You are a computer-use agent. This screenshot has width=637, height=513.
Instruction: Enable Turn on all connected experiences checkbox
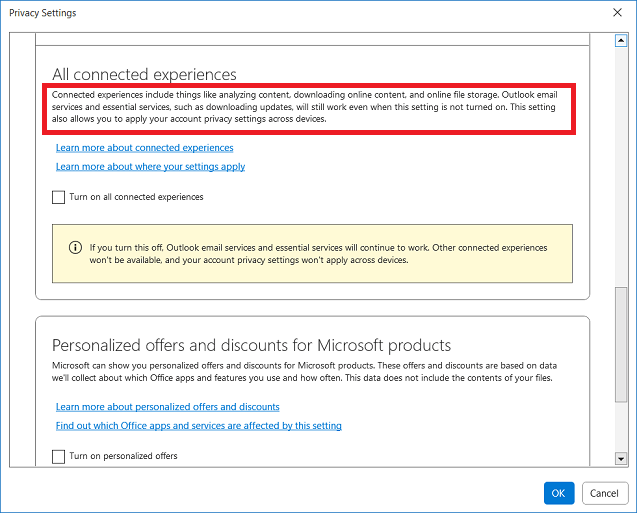58,197
